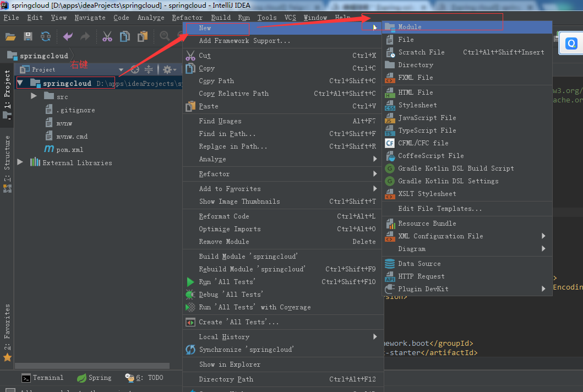
Task: Choose FXML File option
Action: click(x=467, y=78)
